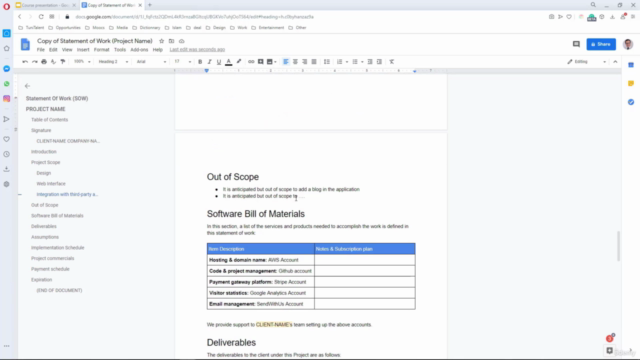
Task: Star the document
Action: 161,41
